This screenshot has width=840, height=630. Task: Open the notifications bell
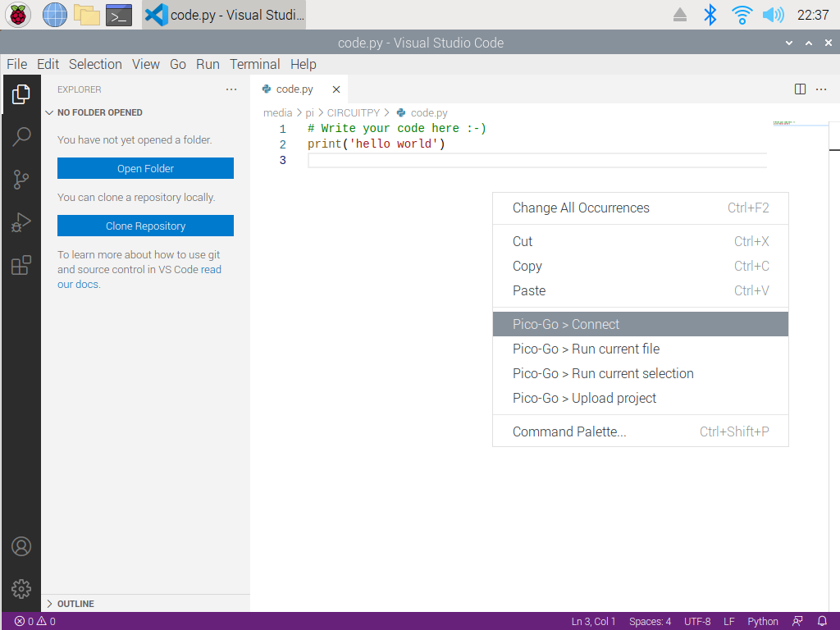click(x=822, y=622)
